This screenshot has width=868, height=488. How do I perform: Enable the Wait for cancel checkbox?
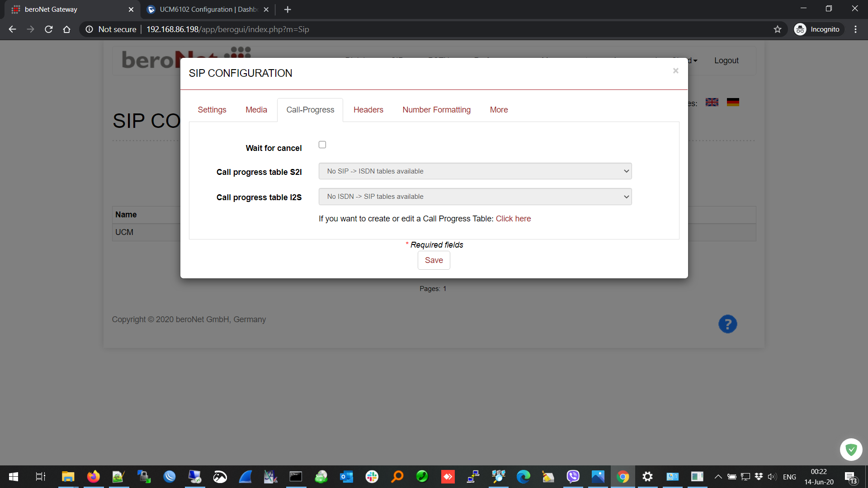pyautogui.click(x=322, y=145)
